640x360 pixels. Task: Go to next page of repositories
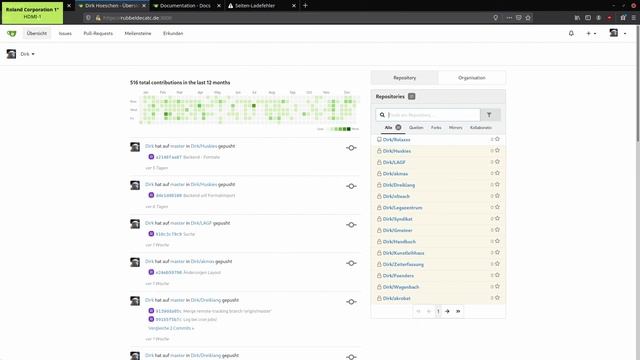coord(447,311)
